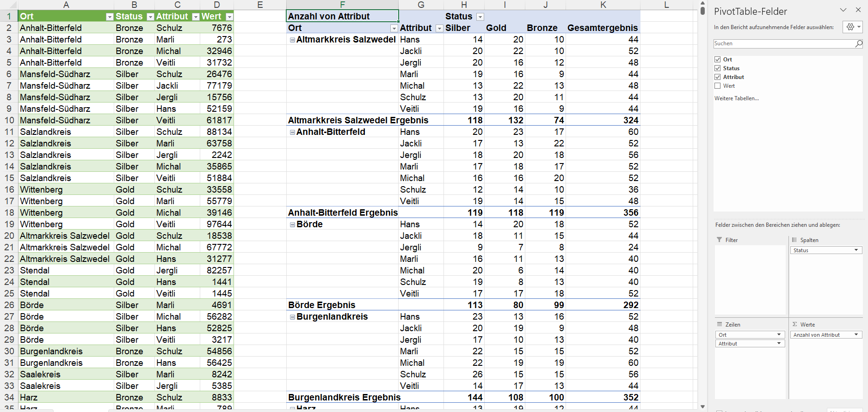Open the PivotTable fields gear tools menu
This screenshot has height=412, width=868.
point(853,27)
